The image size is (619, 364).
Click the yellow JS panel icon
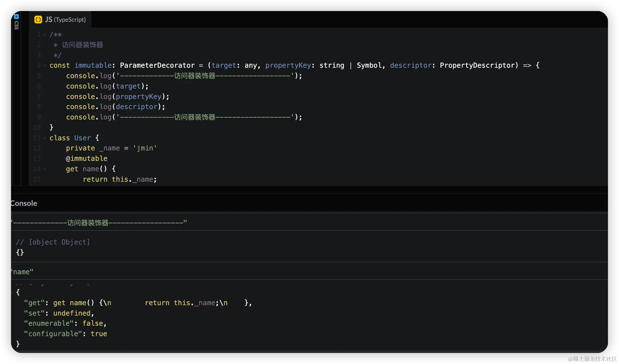pyautogui.click(x=38, y=20)
